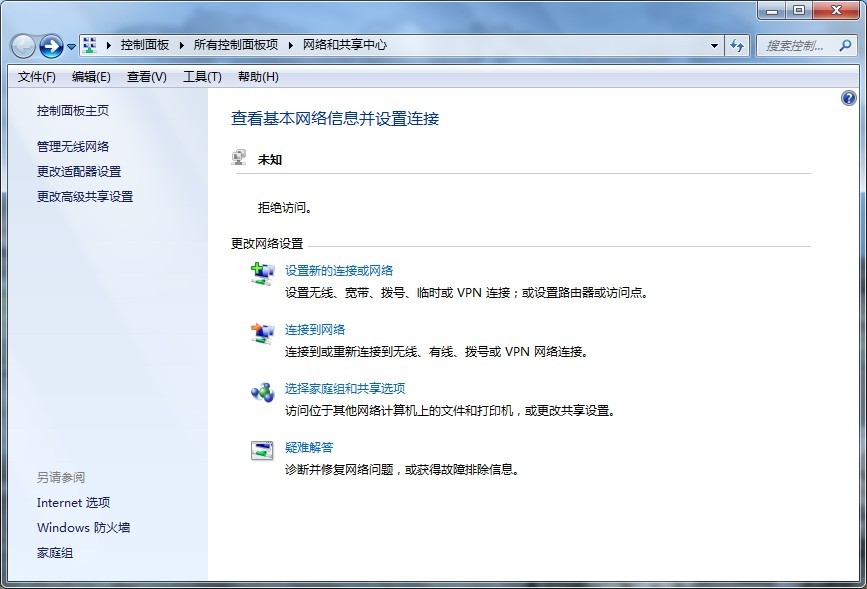
Task: Click the troubleshooting icon beside 疑难解答
Action: coord(261,450)
